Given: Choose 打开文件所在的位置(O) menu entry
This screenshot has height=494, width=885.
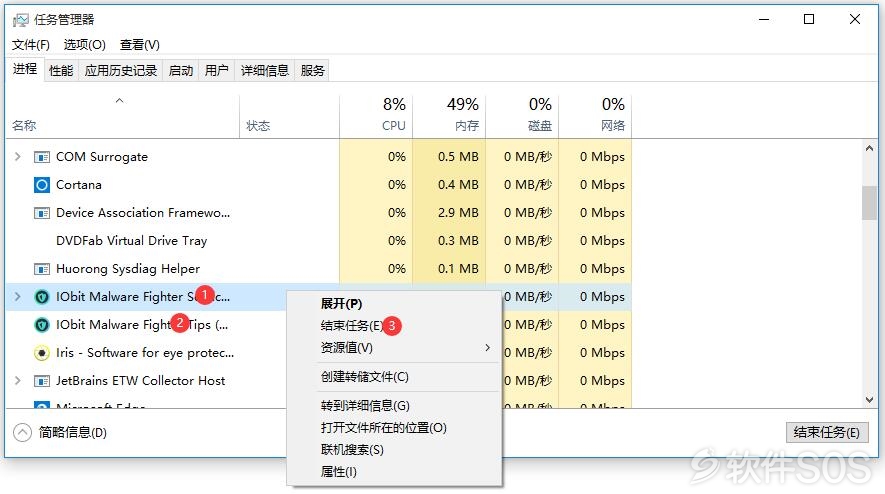Looking at the screenshot, I should coord(394,428).
